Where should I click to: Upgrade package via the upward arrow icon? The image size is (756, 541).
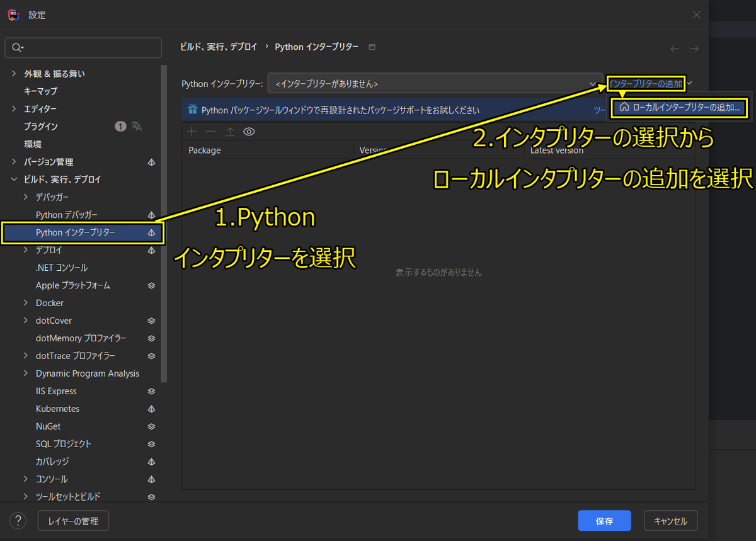229,132
